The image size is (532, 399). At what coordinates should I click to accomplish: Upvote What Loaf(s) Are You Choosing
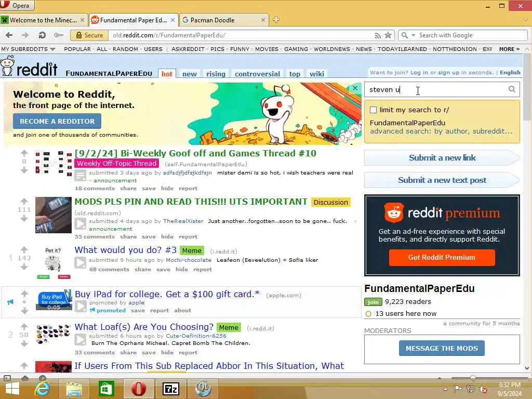24,327
